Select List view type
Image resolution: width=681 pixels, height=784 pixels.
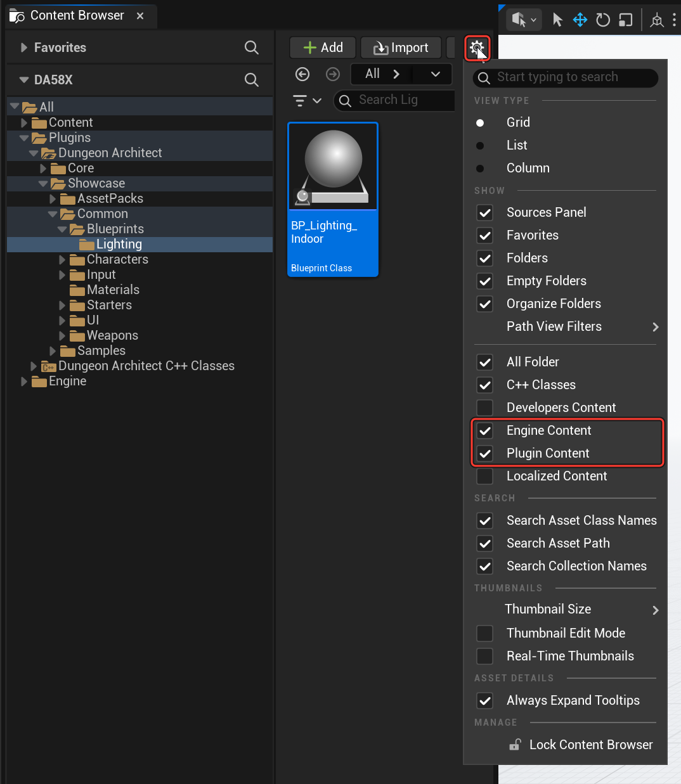coord(480,145)
